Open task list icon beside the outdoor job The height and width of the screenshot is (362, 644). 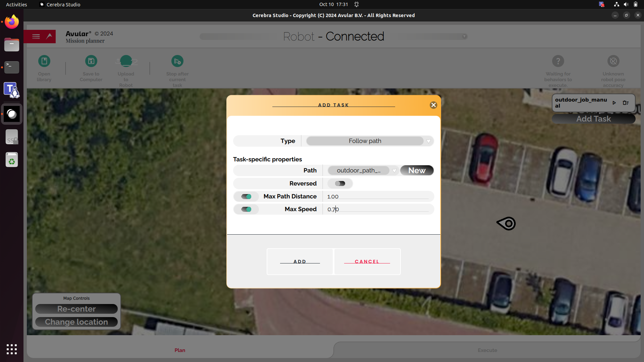tap(626, 103)
